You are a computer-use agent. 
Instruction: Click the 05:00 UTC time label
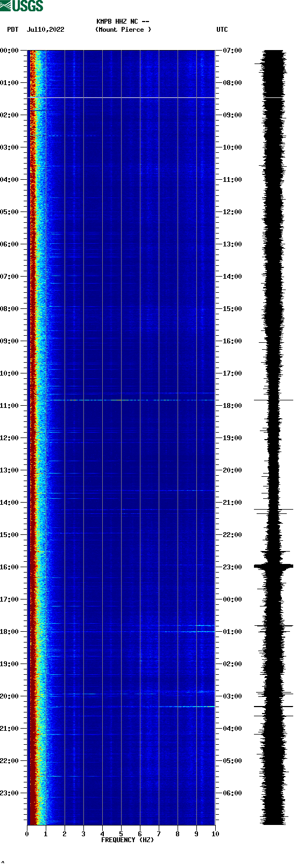[x=232, y=761]
